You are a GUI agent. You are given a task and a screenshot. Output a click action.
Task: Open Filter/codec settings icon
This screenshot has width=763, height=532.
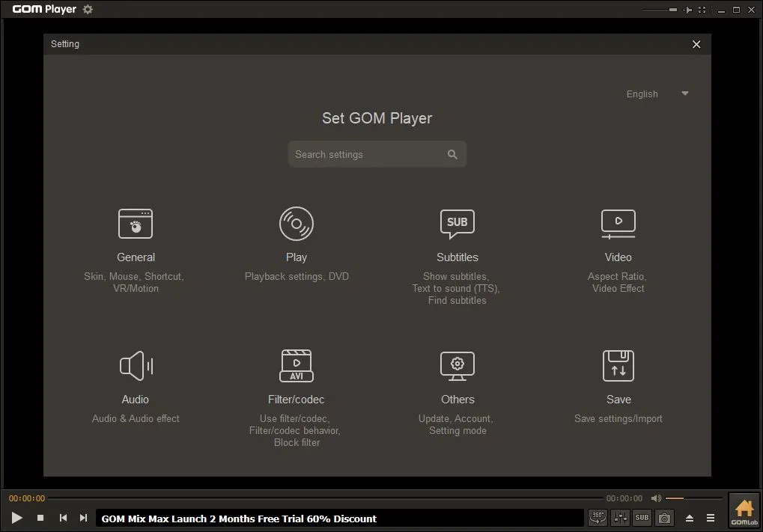[x=297, y=366]
